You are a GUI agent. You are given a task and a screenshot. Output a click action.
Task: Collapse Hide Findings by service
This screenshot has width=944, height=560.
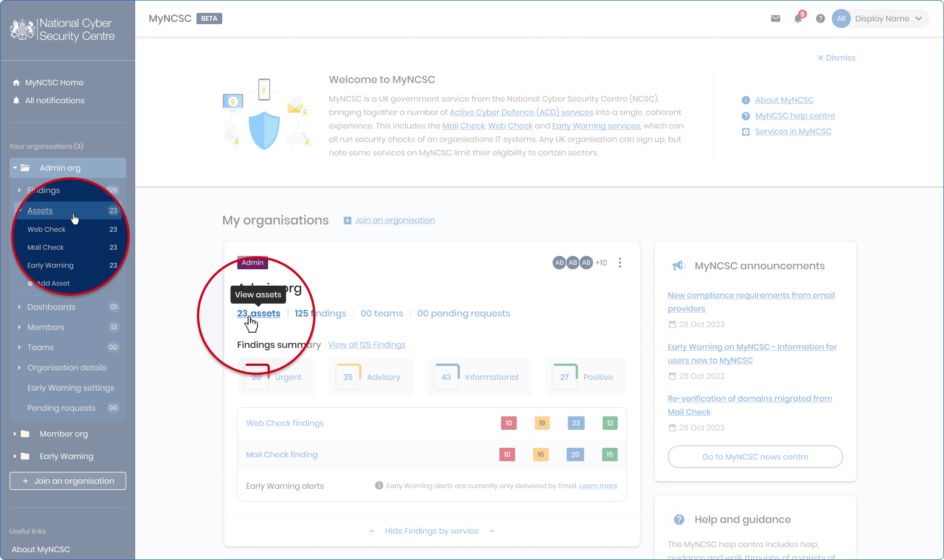(x=432, y=531)
